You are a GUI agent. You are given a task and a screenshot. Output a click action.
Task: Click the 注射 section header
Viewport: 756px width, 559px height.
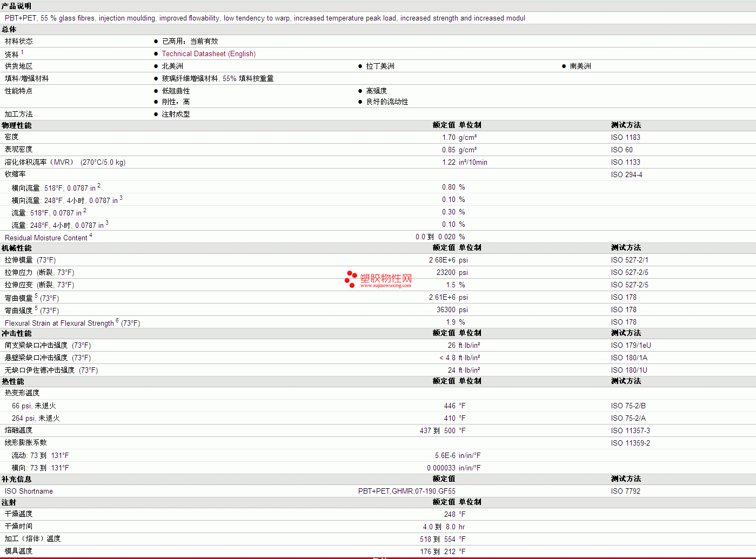coord(9,502)
